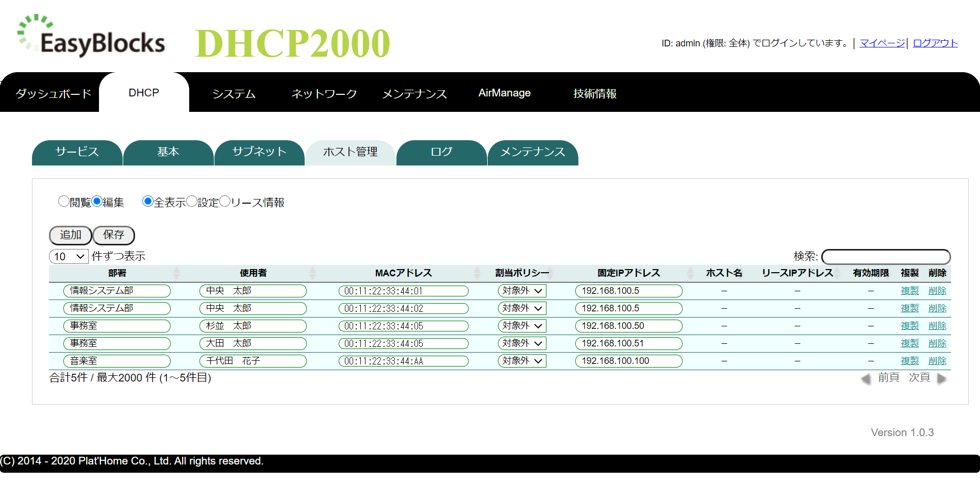Click the 有効期限 column header
This screenshot has width=980, height=482.
coord(871,273)
